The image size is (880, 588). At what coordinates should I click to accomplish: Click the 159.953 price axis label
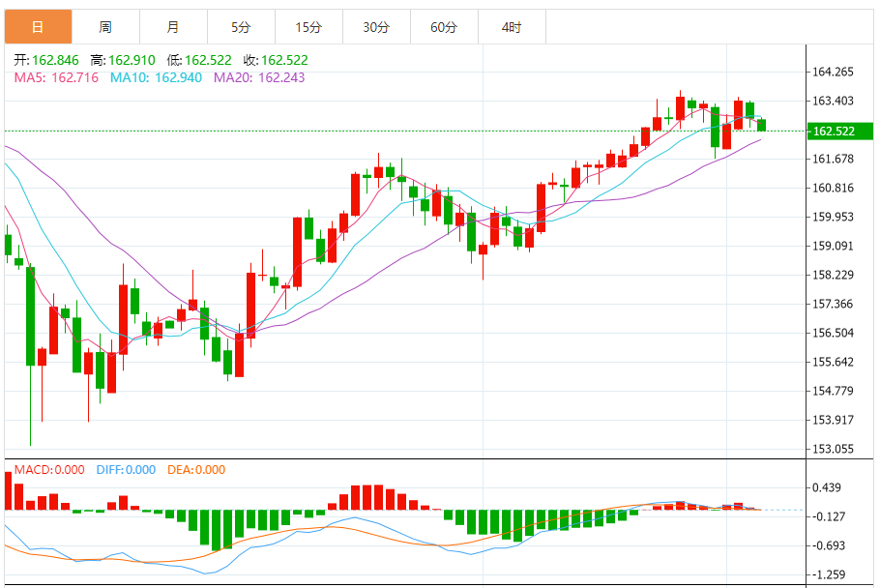tap(833, 218)
